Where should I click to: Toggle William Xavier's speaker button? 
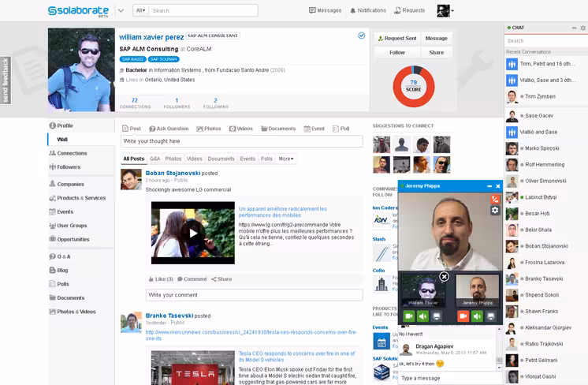[x=423, y=316]
